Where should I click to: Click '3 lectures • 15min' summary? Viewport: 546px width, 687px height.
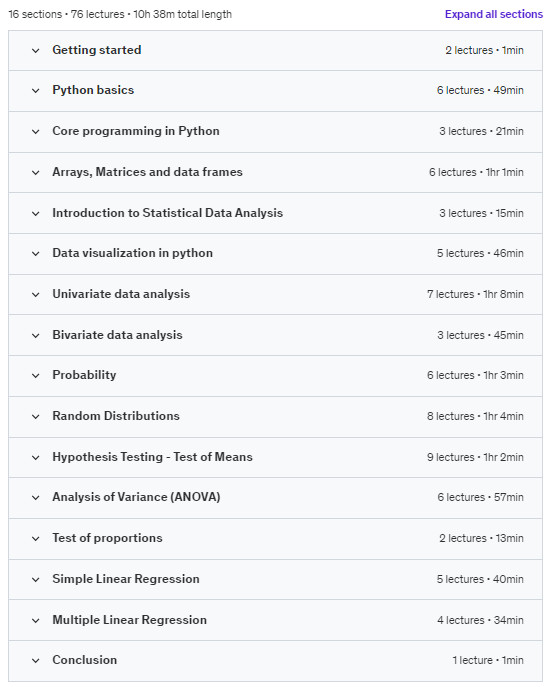pos(481,213)
